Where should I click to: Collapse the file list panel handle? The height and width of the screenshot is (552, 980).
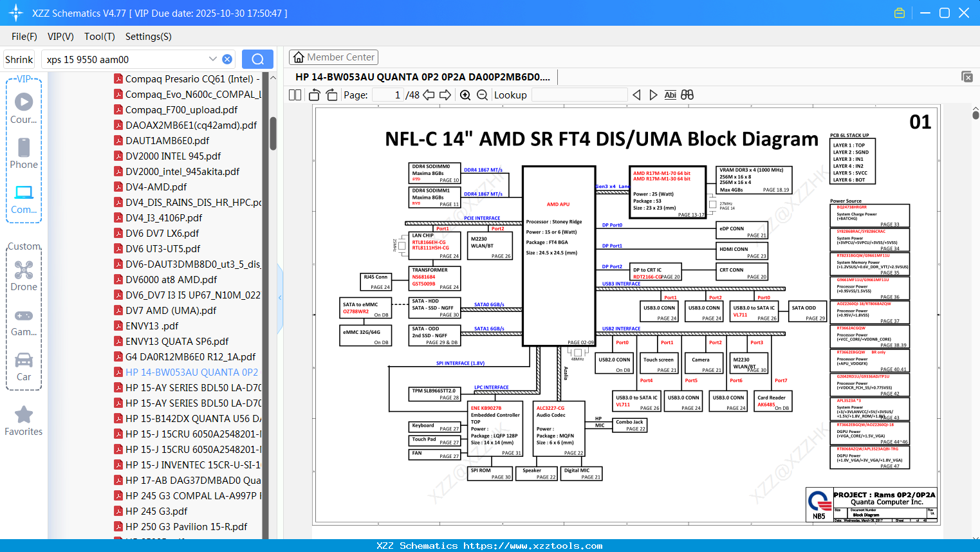(280, 298)
